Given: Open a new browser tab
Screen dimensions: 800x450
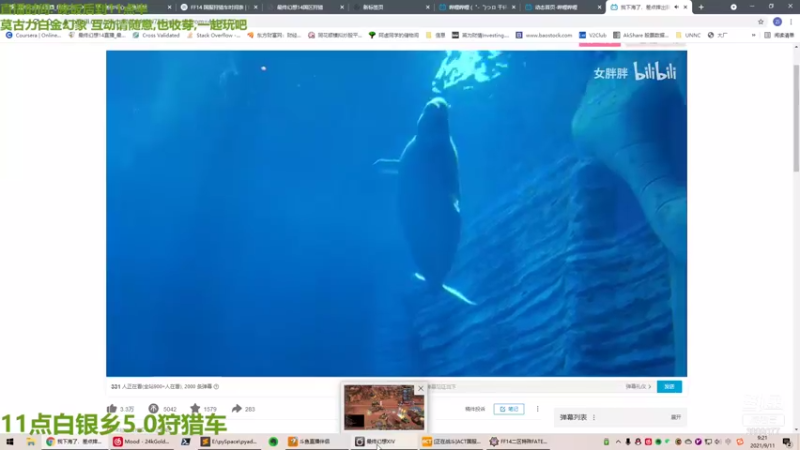Looking at the screenshot, I should click(701, 7).
